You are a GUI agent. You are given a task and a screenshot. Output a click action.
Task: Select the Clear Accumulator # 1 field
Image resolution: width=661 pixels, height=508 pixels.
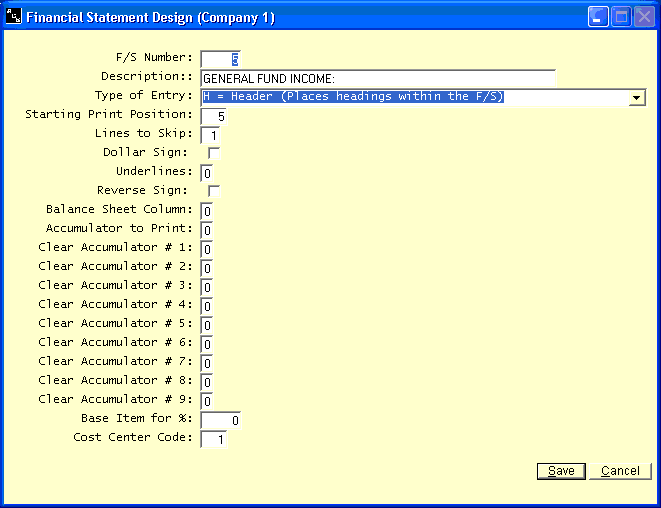(207, 249)
